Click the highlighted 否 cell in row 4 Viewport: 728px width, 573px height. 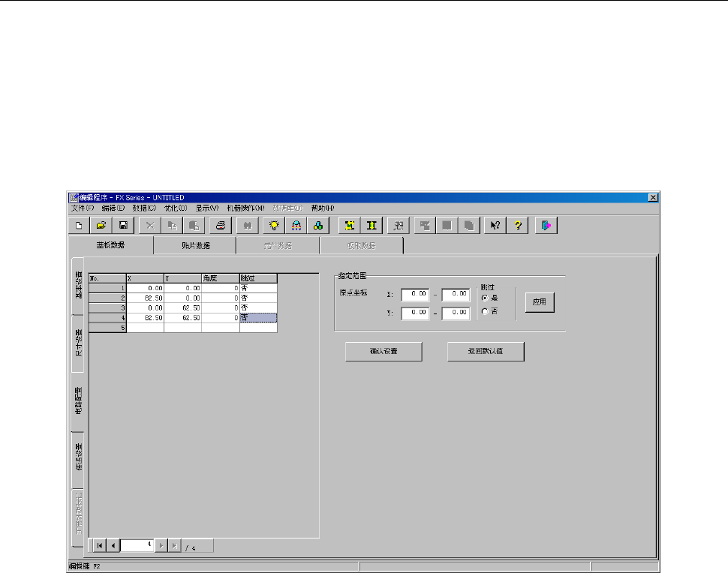click(259, 318)
